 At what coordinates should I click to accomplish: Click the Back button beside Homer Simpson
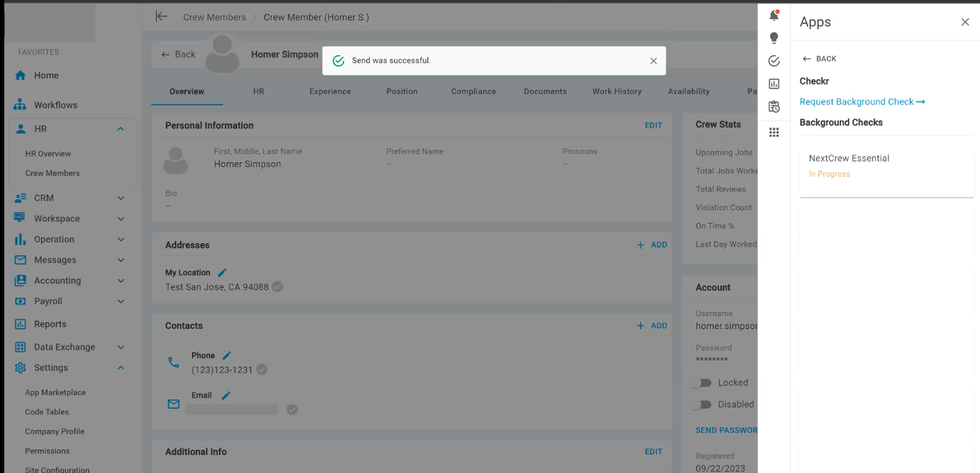coord(178,54)
